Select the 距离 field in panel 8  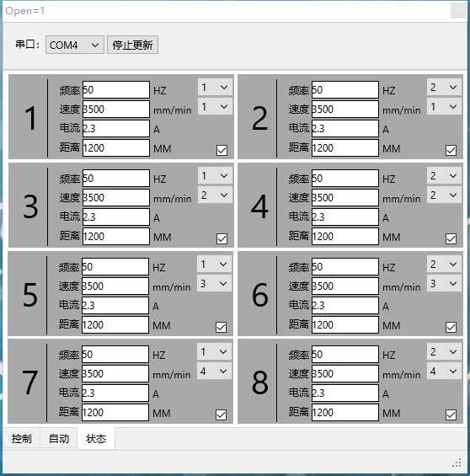[345, 412]
